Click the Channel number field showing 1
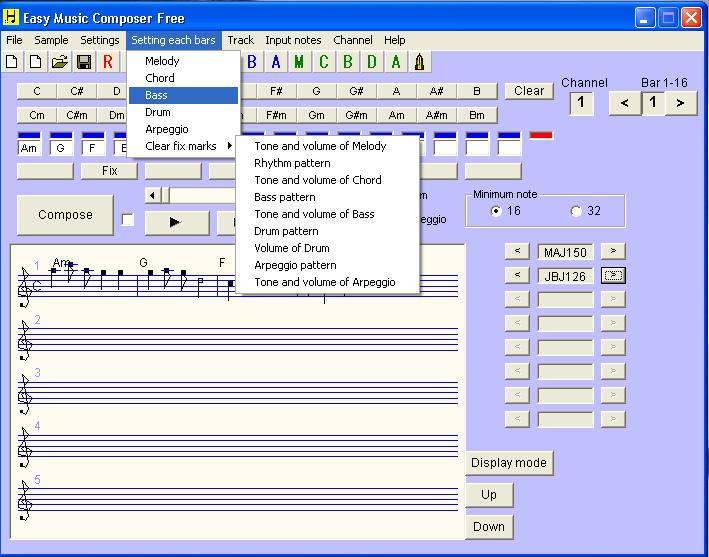The height and width of the screenshot is (557, 709). (x=581, y=103)
